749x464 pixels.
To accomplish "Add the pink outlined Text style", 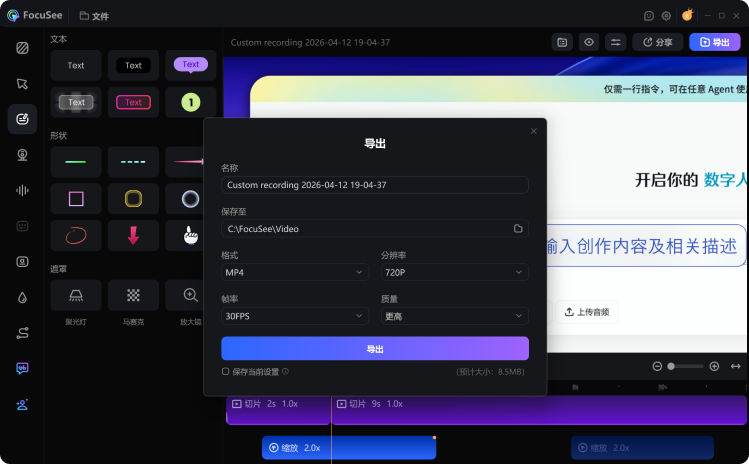I will pos(133,102).
